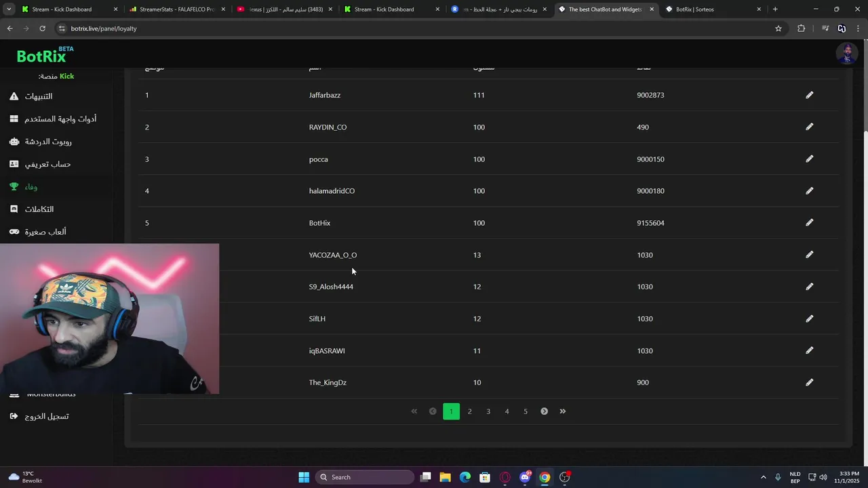The image size is (868, 488).
Task: Go to pagination page 4
Action: 507,411
